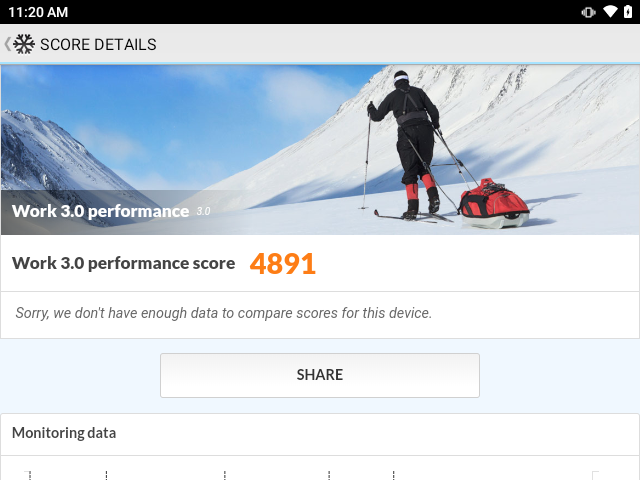Viewport: 640px width, 480px height.
Task: Click the SHARE button
Action: click(320, 375)
